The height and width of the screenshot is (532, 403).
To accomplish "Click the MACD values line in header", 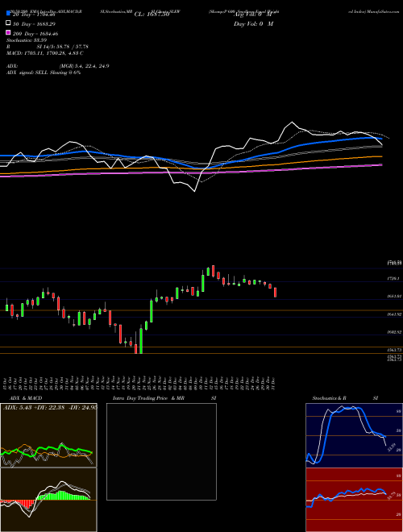I will point(45,53).
